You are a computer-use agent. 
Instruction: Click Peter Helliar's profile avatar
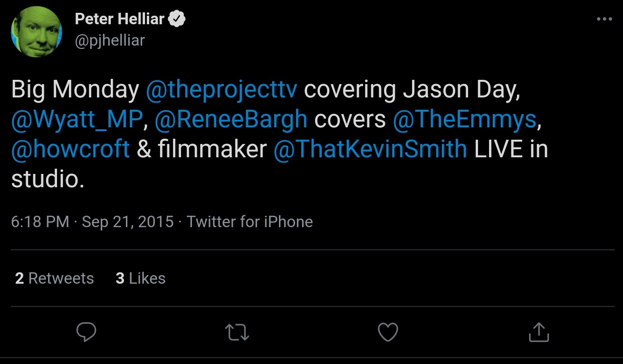tap(37, 32)
